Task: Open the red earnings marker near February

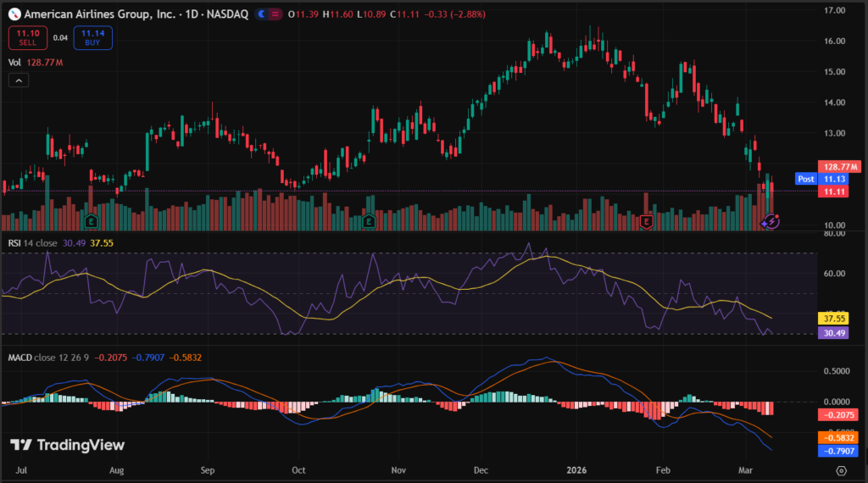Action: [x=647, y=221]
